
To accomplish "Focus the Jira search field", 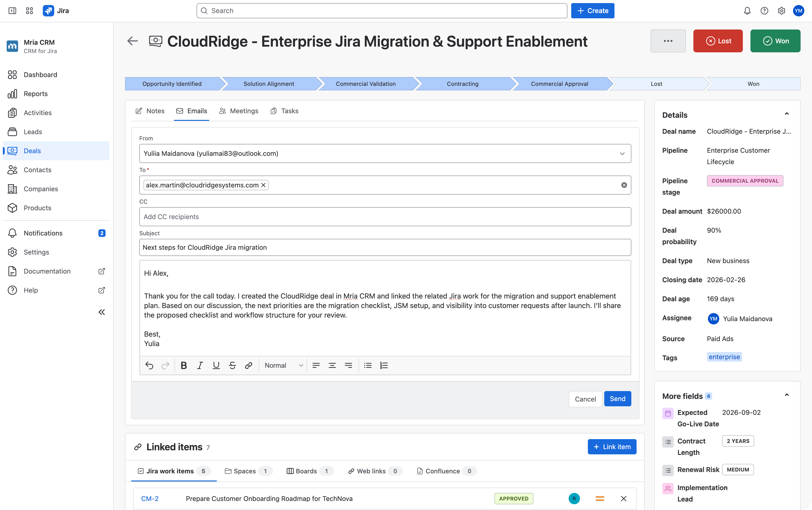I will (382, 11).
